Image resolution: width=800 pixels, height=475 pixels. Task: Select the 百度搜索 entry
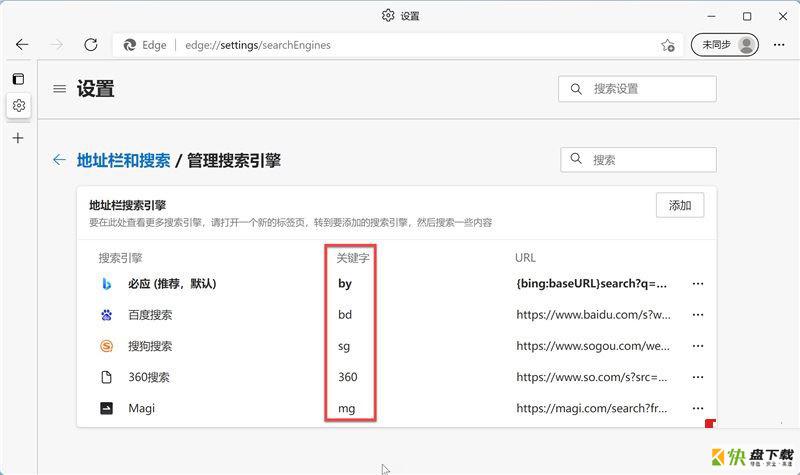tap(150, 315)
